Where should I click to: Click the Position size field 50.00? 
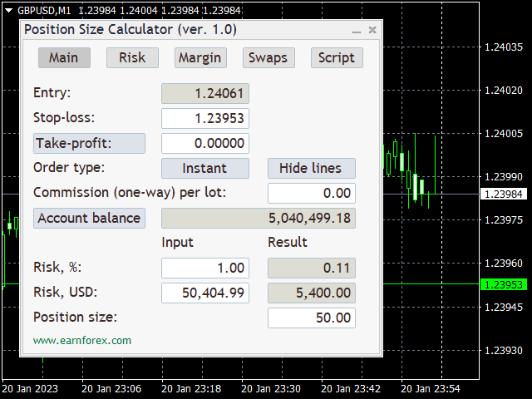tap(312, 318)
